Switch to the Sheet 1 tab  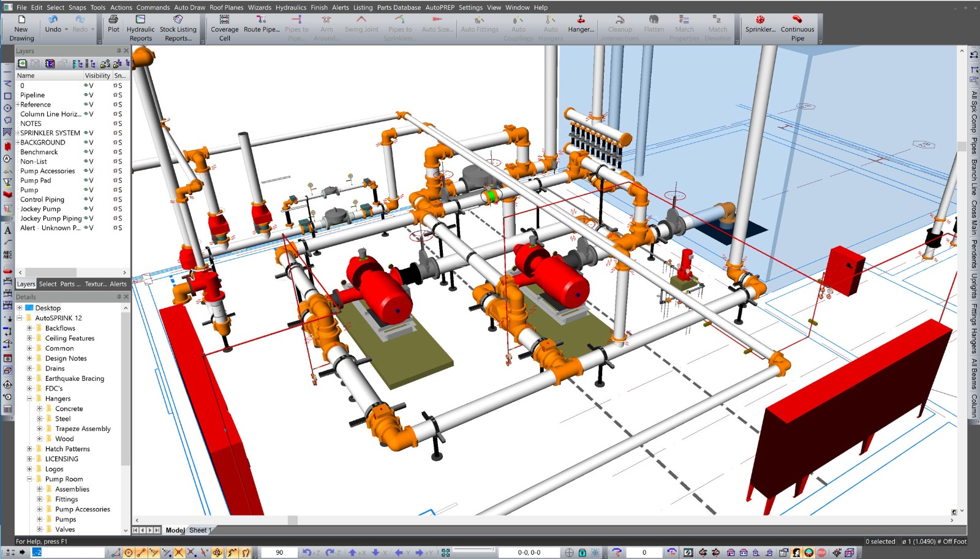coord(200,530)
